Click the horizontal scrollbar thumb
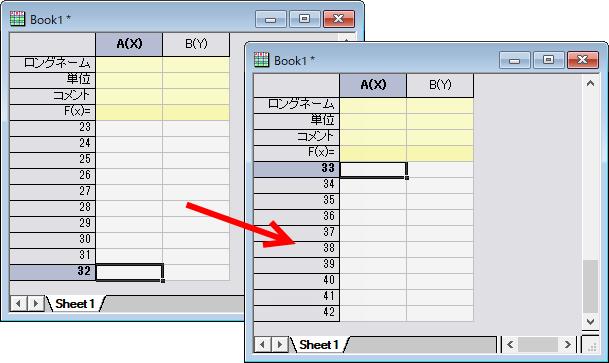Viewport: 609px width, 363px height. click(x=538, y=344)
